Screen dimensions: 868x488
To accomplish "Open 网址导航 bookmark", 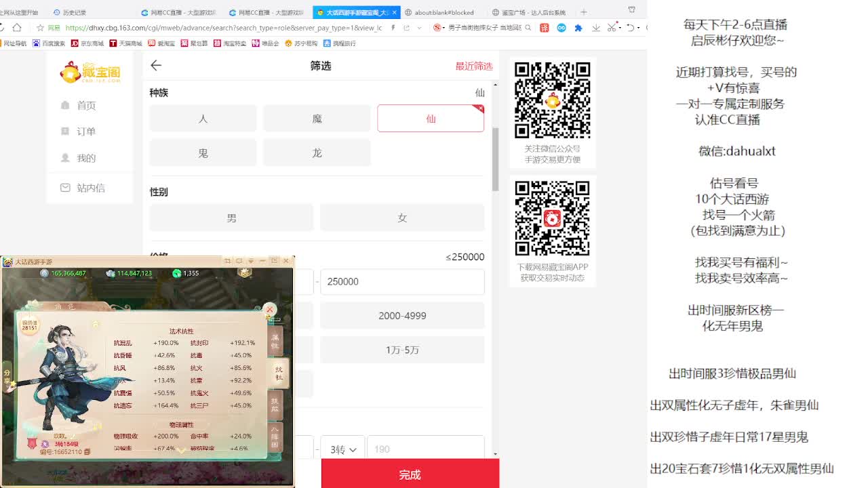I will pos(14,43).
